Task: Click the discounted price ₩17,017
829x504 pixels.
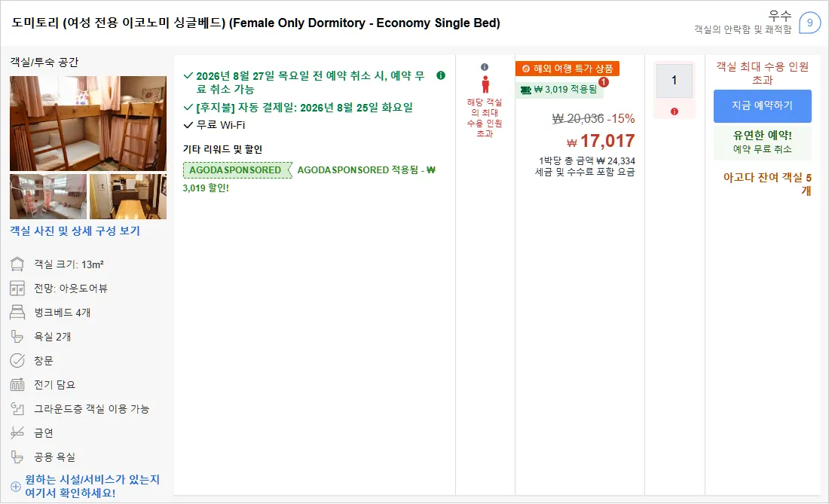Action: [601, 141]
